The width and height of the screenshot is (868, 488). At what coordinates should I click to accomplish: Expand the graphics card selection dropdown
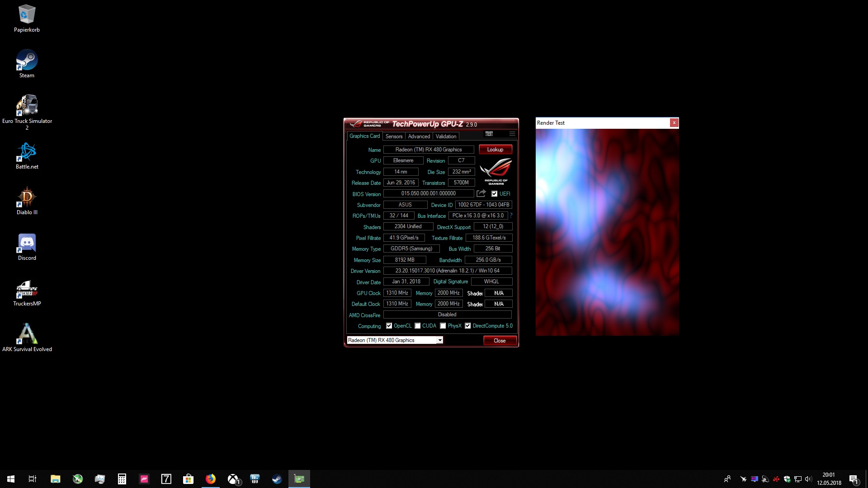point(439,340)
